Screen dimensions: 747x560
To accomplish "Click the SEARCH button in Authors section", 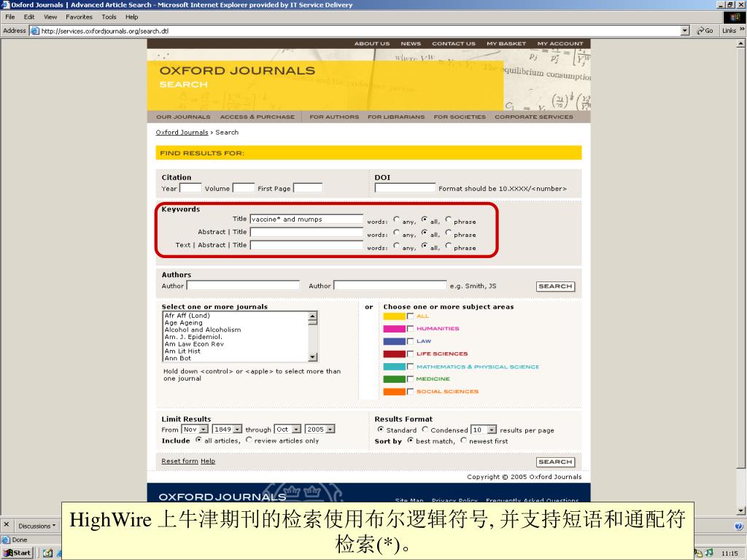I will (x=555, y=286).
